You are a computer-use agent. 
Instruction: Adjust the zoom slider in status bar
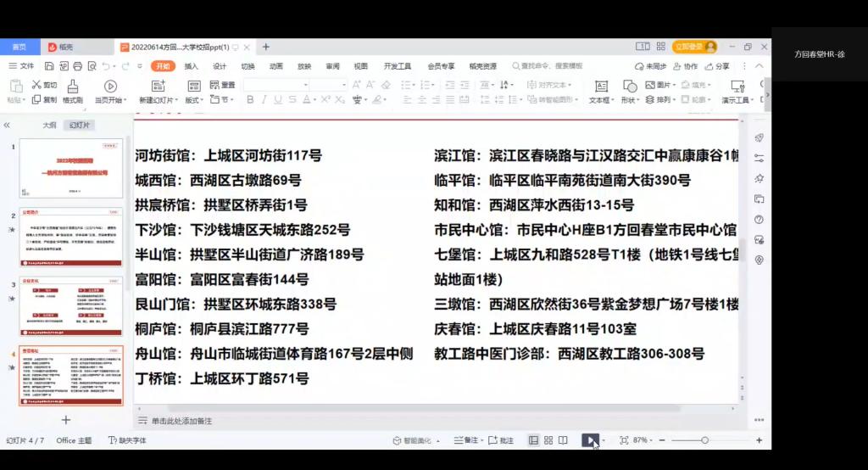pyautogui.click(x=704, y=440)
